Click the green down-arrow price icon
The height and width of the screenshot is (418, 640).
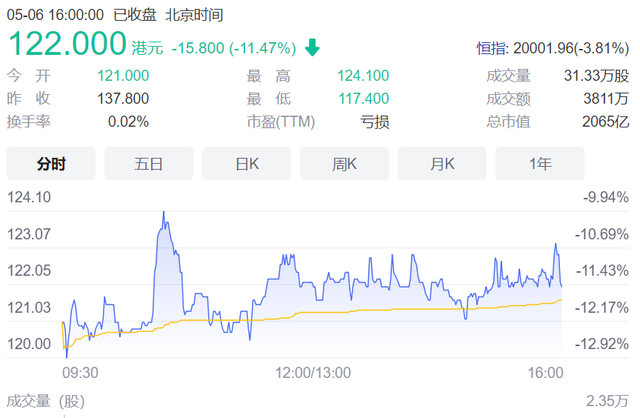[x=312, y=47]
